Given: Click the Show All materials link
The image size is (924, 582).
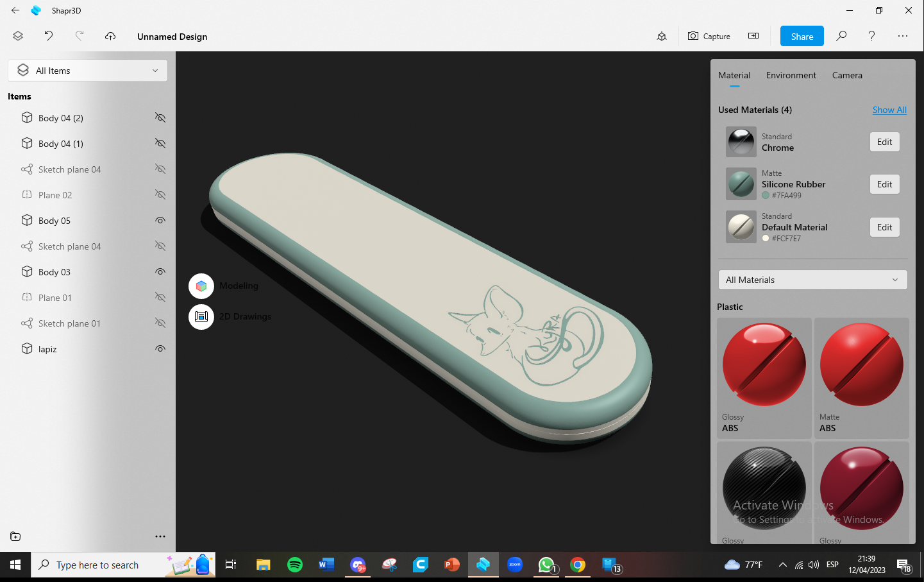Looking at the screenshot, I should (889, 110).
